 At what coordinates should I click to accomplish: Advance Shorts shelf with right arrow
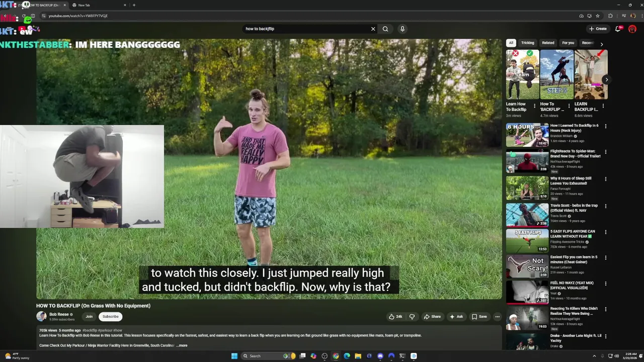[606, 79]
